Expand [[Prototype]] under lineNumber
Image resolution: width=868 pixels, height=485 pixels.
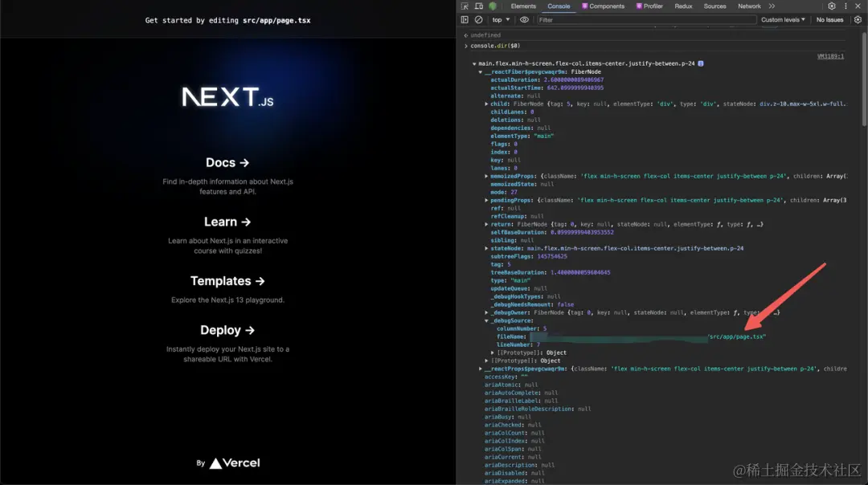click(x=493, y=353)
